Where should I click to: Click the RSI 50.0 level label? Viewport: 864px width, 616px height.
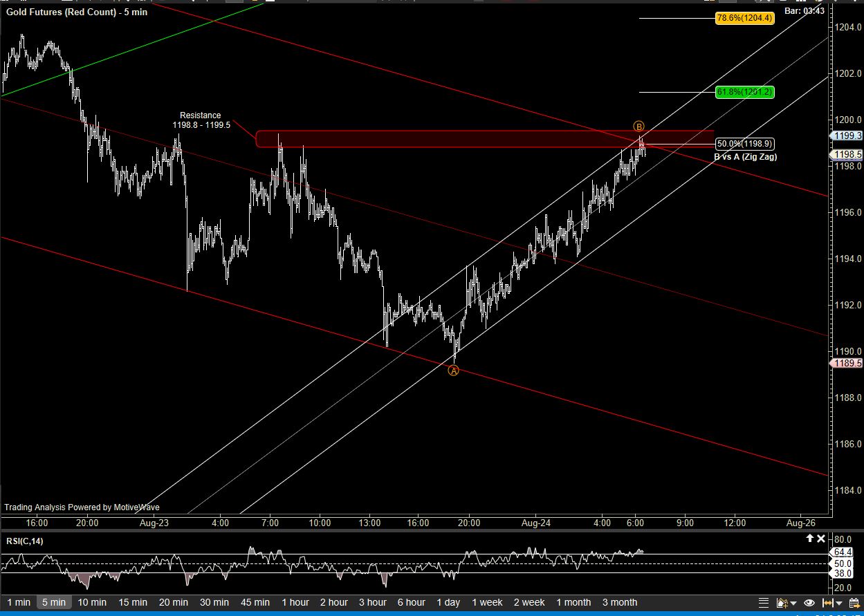pyautogui.click(x=843, y=563)
